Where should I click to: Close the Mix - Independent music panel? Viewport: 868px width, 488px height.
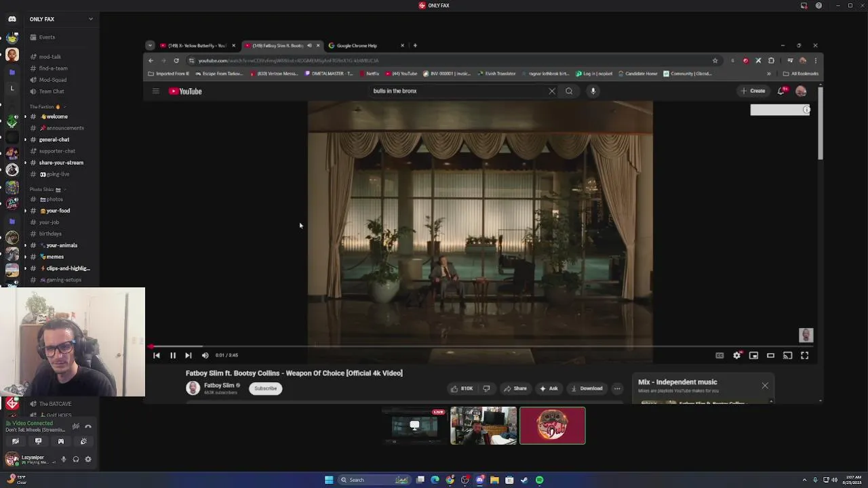[765, 386]
